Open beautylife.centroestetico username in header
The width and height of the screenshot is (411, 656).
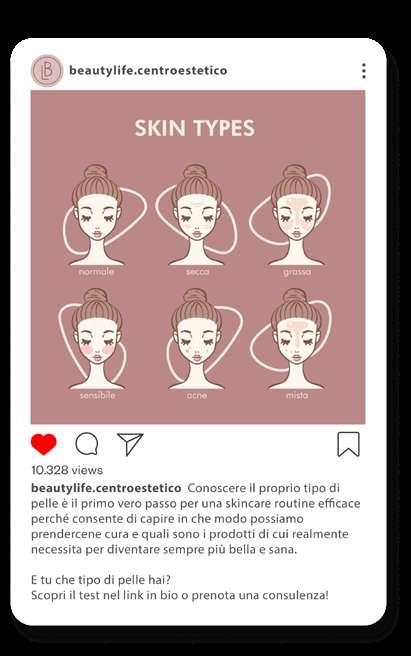coord(148,70)
